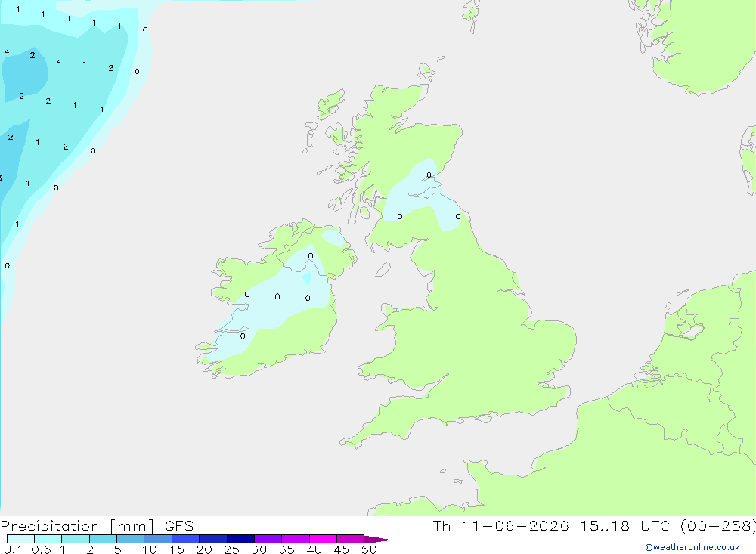Click the '45' legend scale label
The width and height of the screenshot is (756, 554).
pos(342,549)
